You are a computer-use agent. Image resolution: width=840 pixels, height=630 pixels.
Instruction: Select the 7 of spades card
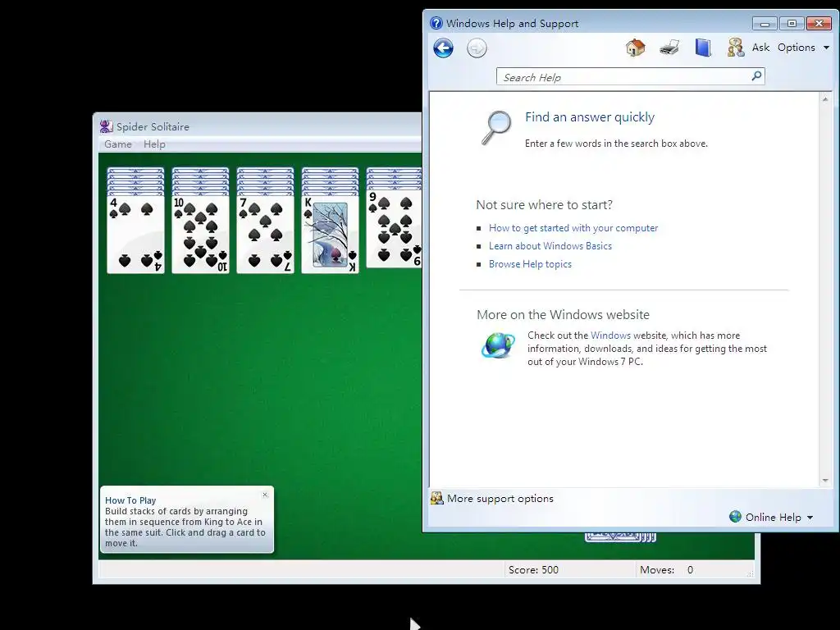pyautogui.click(x=265, y=235)
